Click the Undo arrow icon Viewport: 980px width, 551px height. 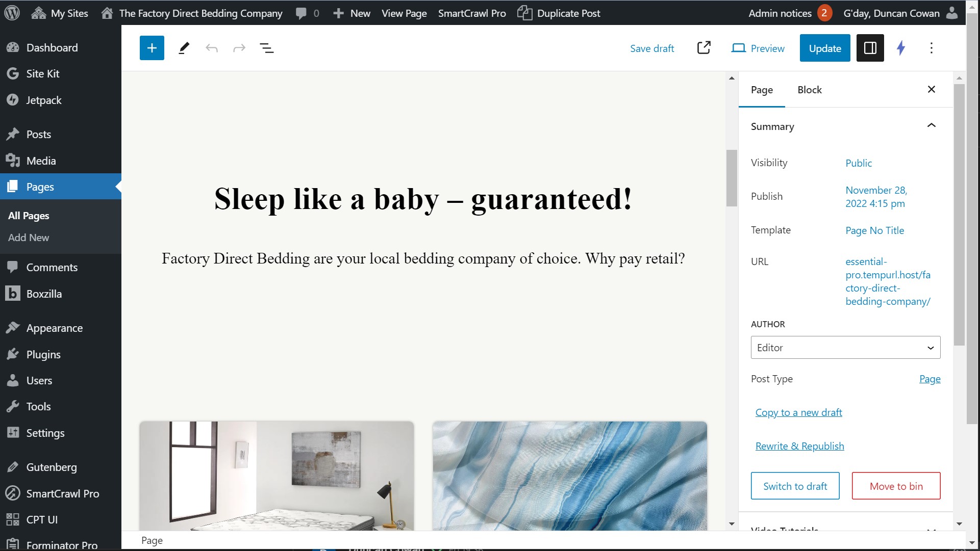[212, 48]
